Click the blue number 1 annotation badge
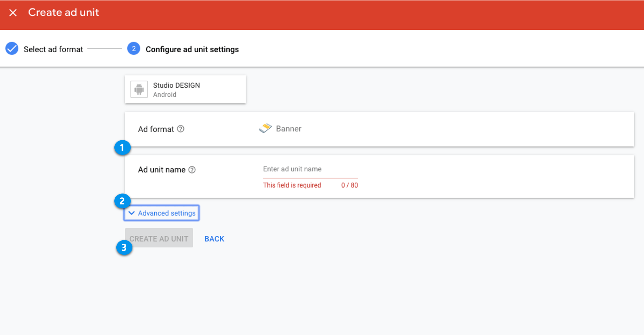 pyautogui.click(x=122, y=148)
